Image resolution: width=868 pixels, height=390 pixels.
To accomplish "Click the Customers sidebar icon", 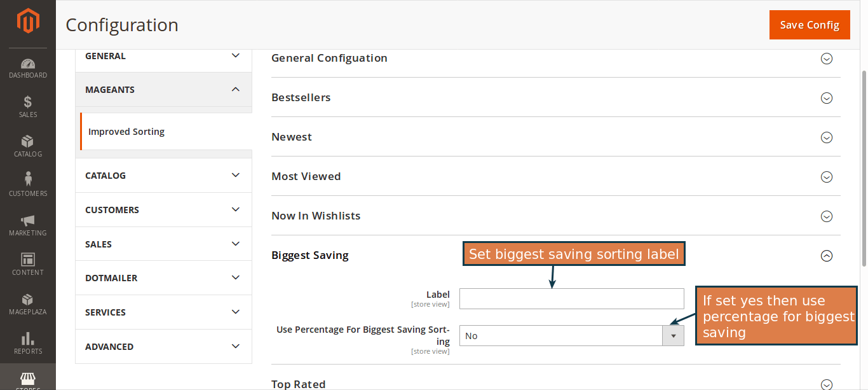I will click(x=27, y=183).
